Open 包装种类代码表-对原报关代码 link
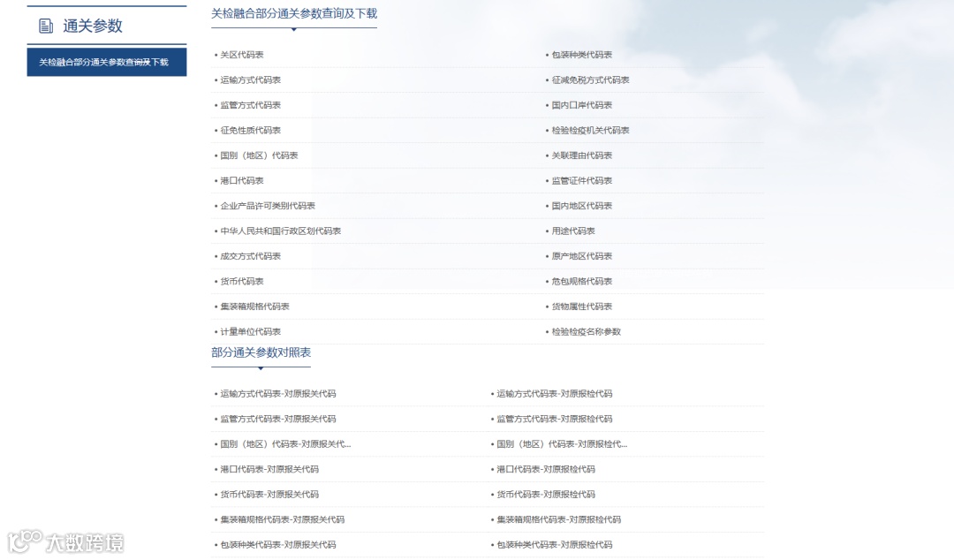Viewport: 954px width, 560px height. tap(278, 545)
